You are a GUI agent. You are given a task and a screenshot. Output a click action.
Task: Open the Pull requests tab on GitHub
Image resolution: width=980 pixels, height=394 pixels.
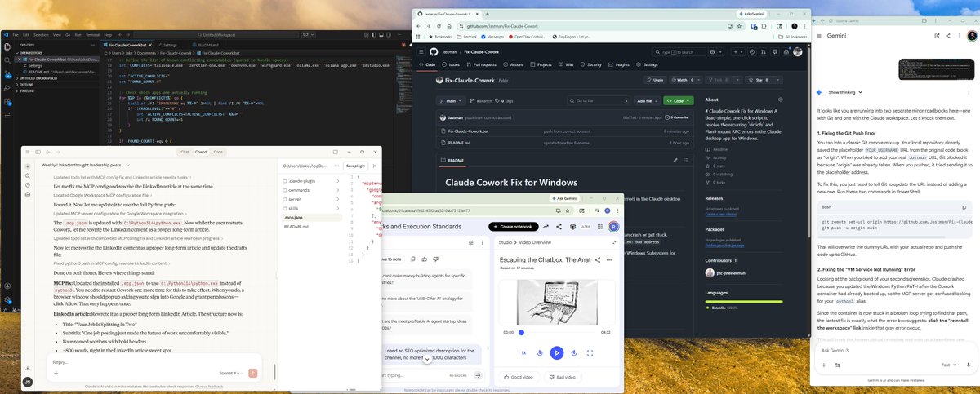481,64
